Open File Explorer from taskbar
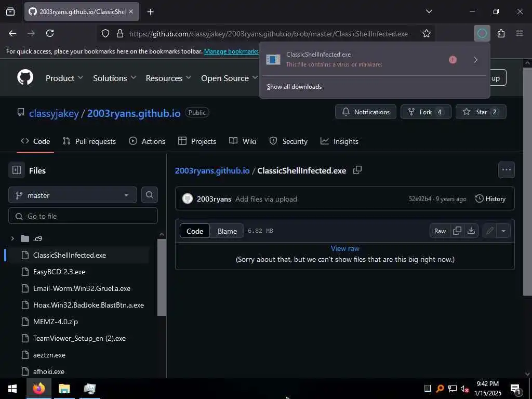This screenshot has height=399, width=532. pyautogui.click(x=64, y=389)
